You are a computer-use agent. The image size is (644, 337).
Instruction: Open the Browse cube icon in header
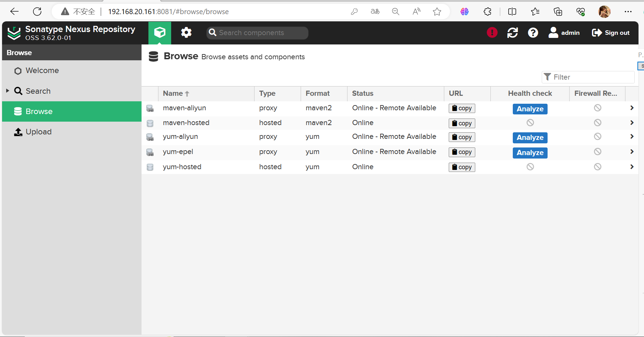[160, 33]
